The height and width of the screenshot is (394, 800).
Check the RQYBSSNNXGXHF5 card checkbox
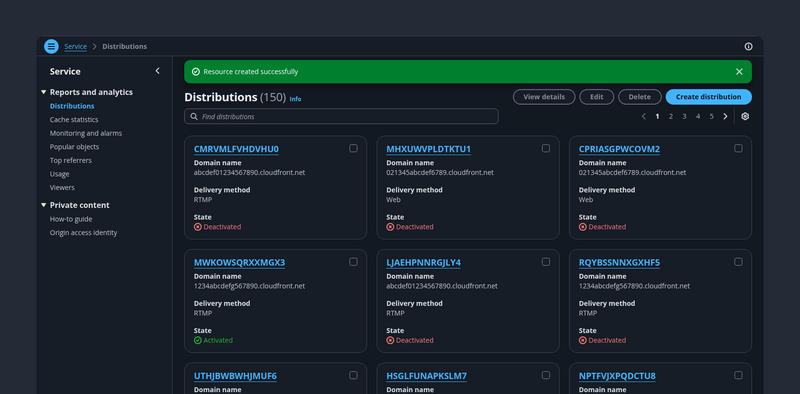pyautogui.click(x=738, y=262)
